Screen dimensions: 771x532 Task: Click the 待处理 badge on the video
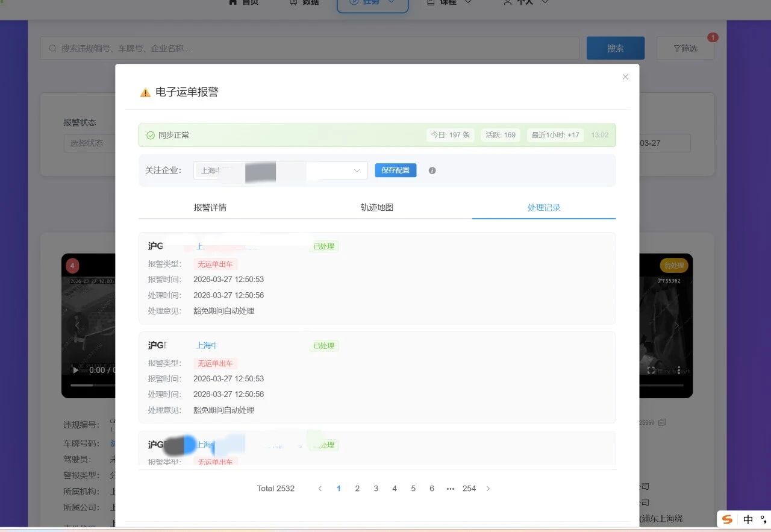(x=673, y=266)
